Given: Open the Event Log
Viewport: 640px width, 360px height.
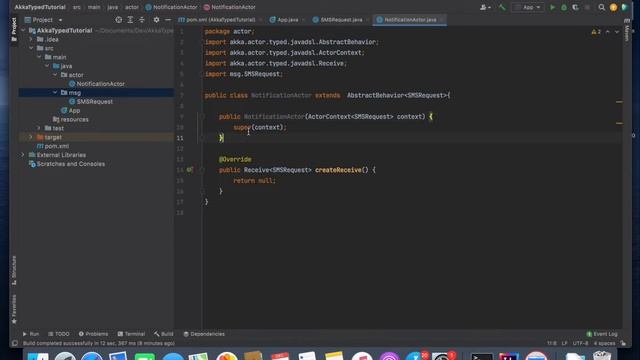Looking at the screenshot, I should 602,334.
